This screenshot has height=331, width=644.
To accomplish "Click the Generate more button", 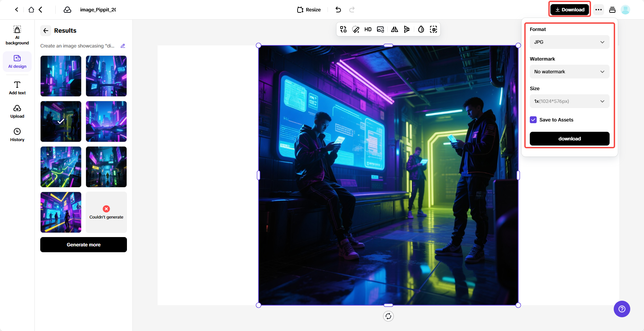I will tap(84, 245).
